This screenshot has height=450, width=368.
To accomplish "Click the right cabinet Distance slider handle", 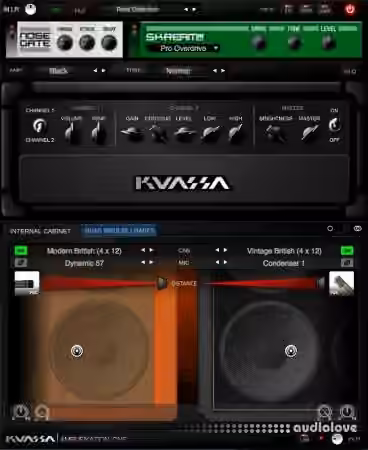I will point(321,283).
